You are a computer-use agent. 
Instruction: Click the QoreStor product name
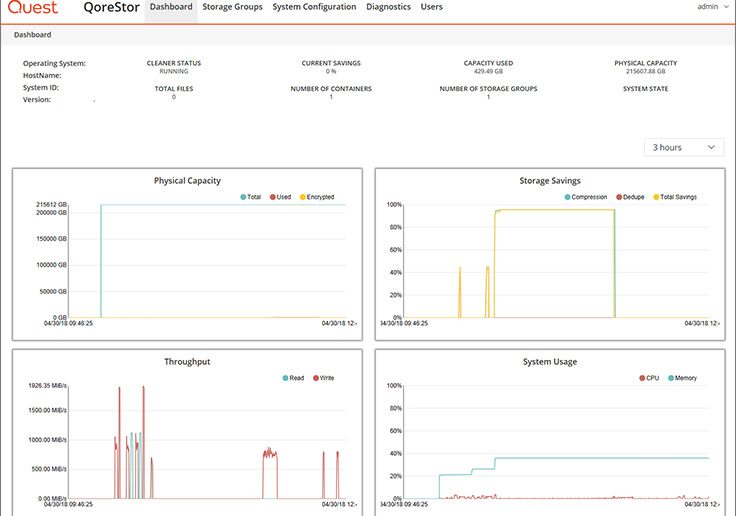111,8
